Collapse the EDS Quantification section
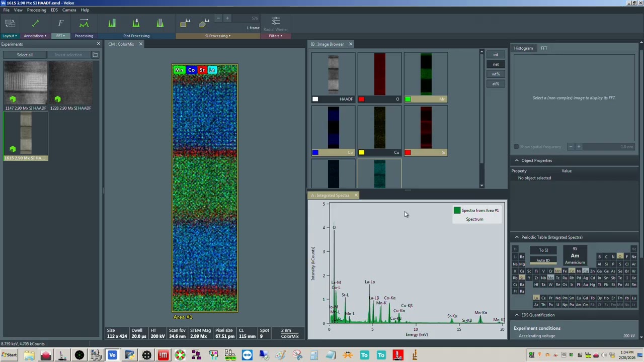The image size is (644, 362). [517, 315]
